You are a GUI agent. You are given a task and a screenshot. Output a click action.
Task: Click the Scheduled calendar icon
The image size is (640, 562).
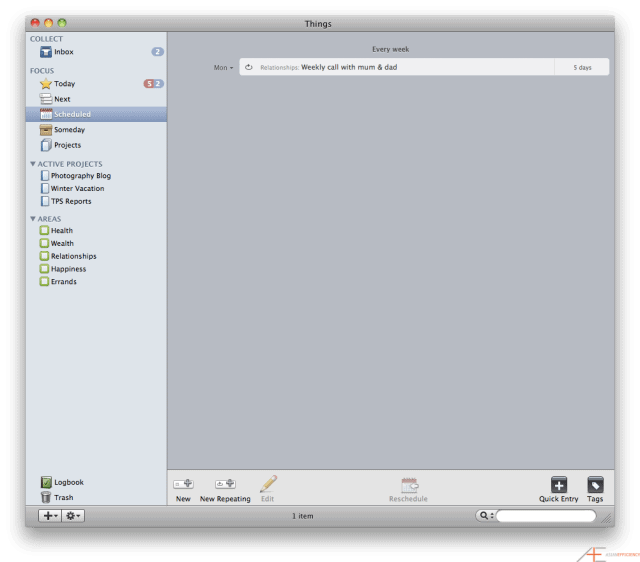coord(46,114)
